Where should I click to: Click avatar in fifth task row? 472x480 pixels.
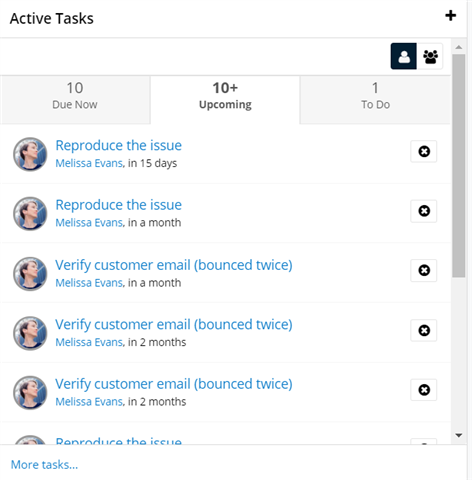click(30, 393)
